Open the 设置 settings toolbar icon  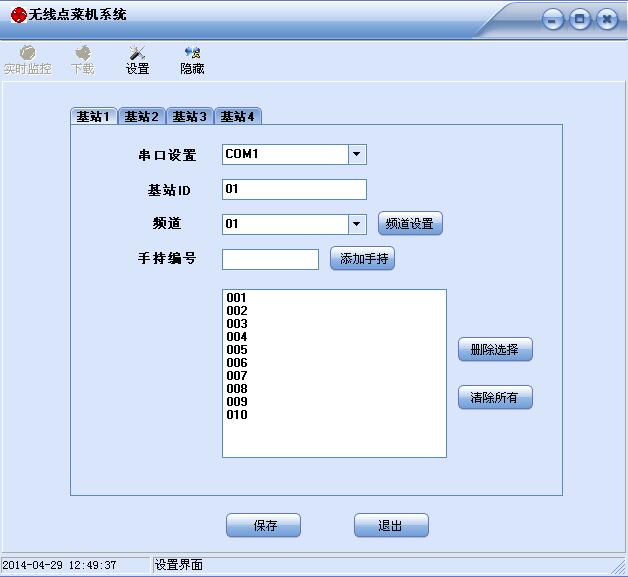pyautogui.click(x=137, y=60)
